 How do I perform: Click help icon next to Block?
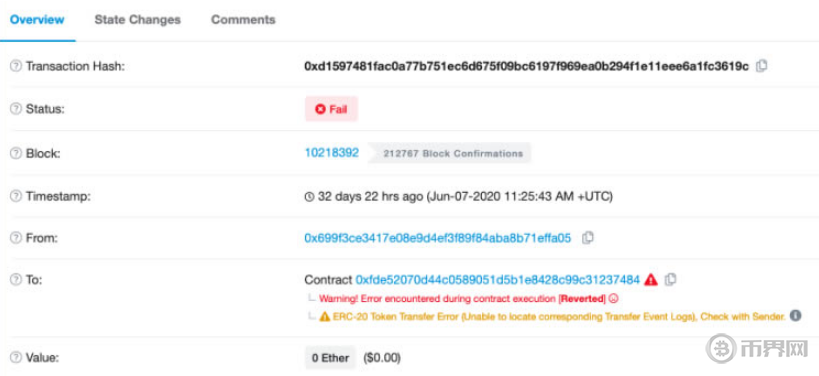pos(16,154)
